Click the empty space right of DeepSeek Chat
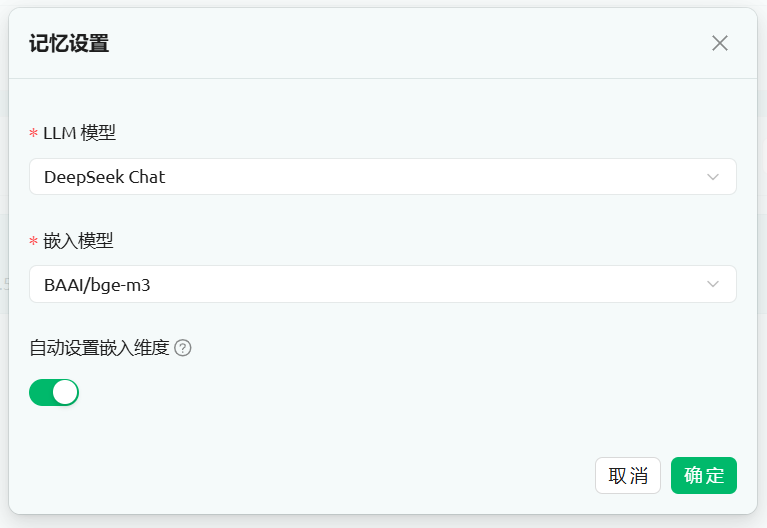The image size is (767, 528). [x=430, y=177]
